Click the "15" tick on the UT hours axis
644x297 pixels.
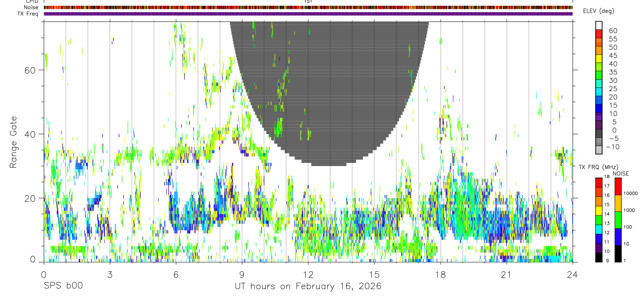(x=374, y=274)
